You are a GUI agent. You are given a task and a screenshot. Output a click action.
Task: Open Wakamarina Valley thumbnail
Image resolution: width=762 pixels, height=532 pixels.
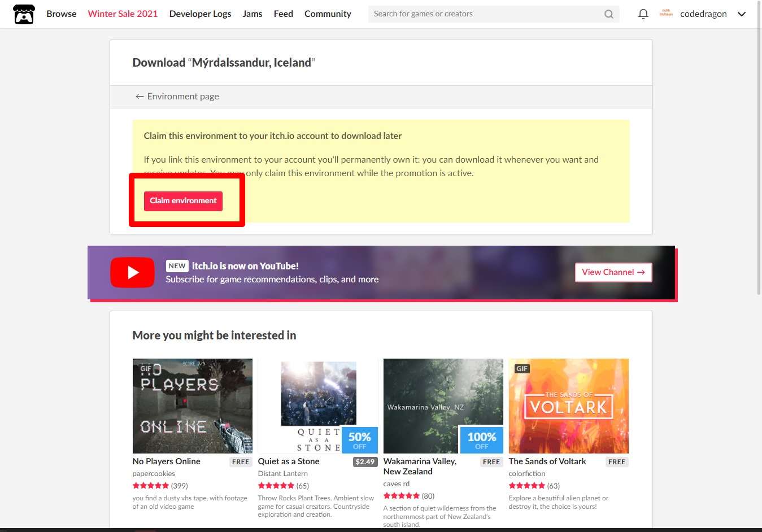(x=443, y=406)
